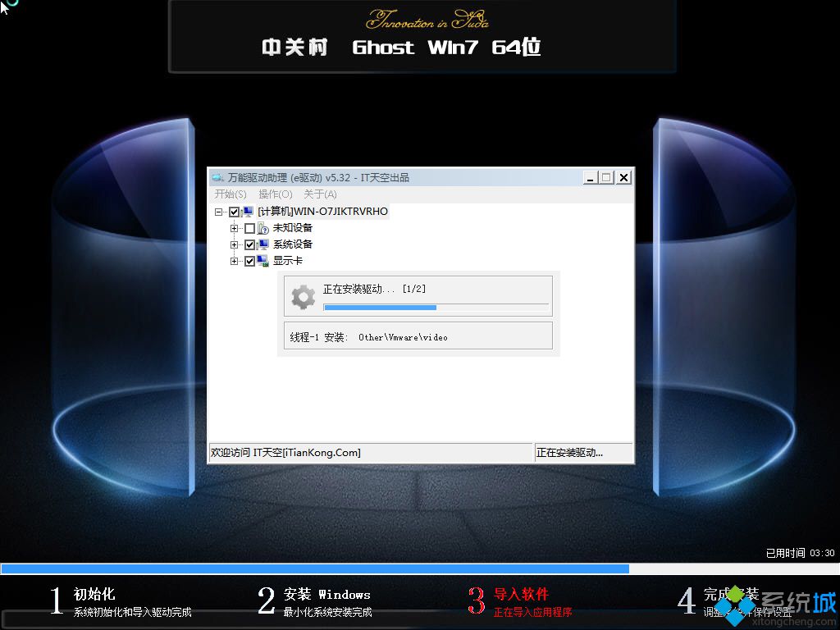Click the maximize button of driver assistant
Image resolution: width=840 pixels, height=630 pixels.
tap(606, 178)
